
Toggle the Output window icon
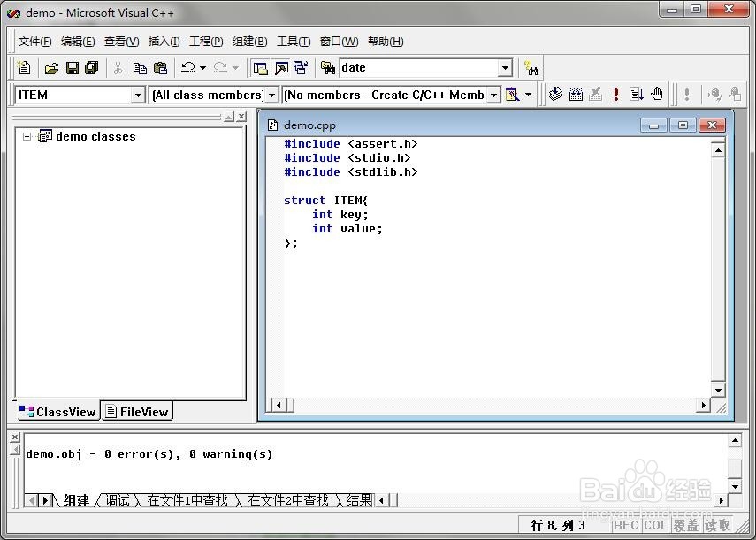coord(281,68)
